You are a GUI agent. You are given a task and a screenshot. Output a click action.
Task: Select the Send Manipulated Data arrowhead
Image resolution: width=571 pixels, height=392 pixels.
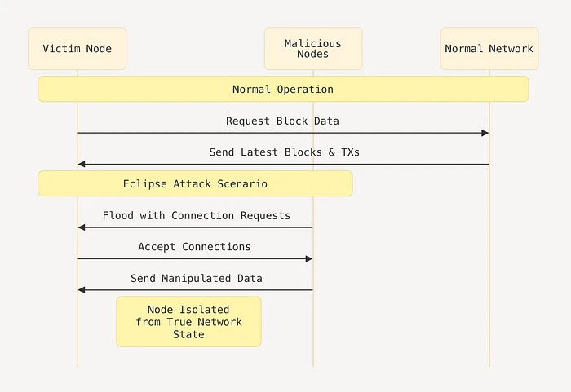point(82,290)
